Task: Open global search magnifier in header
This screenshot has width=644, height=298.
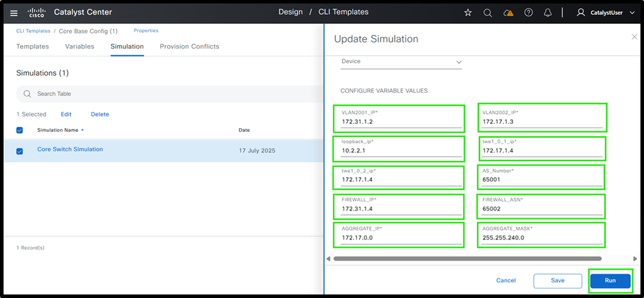Action: click(x=487, y=13)
